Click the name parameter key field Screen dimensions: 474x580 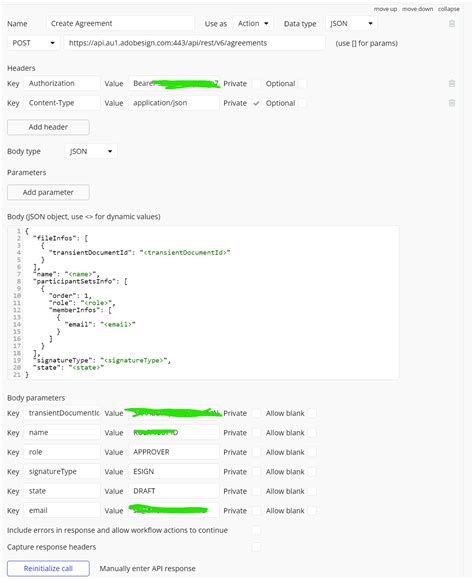click(62, 433)
